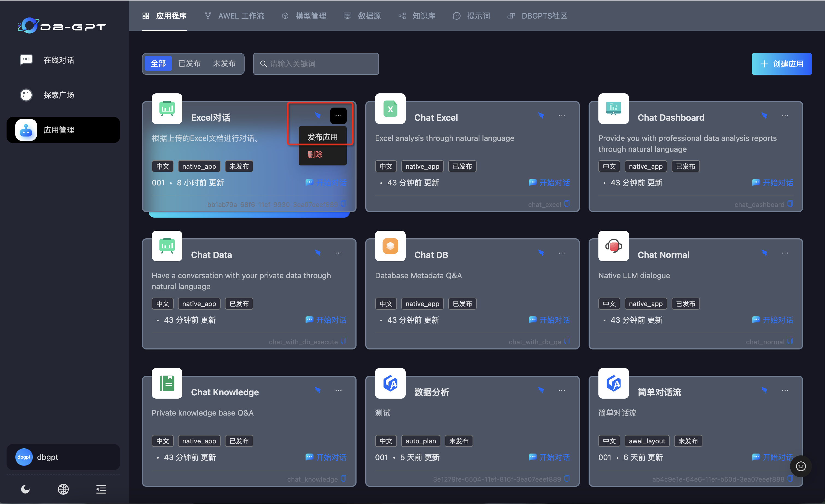The width and height of the screenshot is (825, 504).
Task: Click edit icon on Chat Normal card
Action: [764, 253]
